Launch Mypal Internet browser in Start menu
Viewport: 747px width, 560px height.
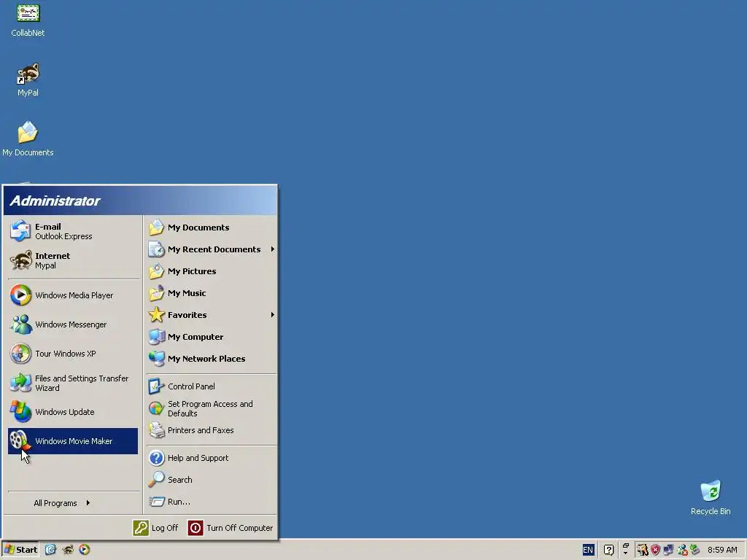point(73,260)
